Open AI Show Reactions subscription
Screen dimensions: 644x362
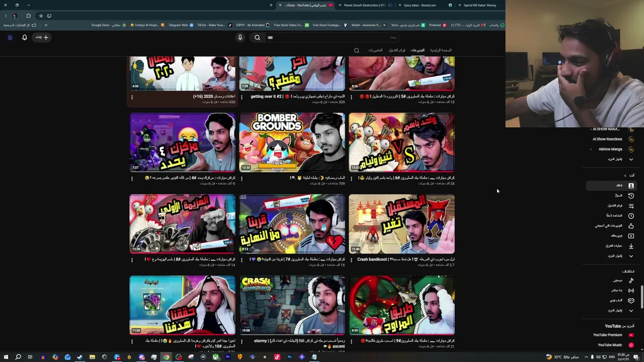point(613,139)
